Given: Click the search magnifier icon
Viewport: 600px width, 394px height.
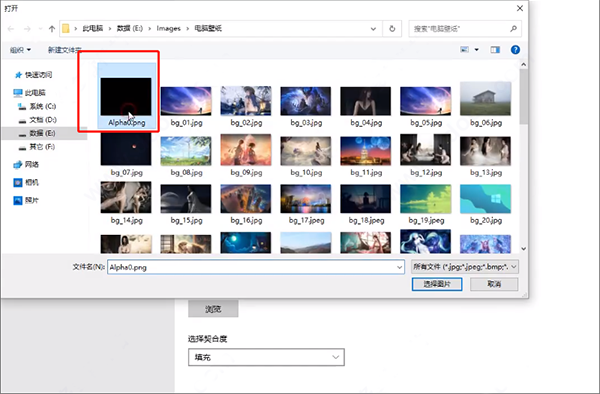Looking at the screenshot, I should point(514,29).
